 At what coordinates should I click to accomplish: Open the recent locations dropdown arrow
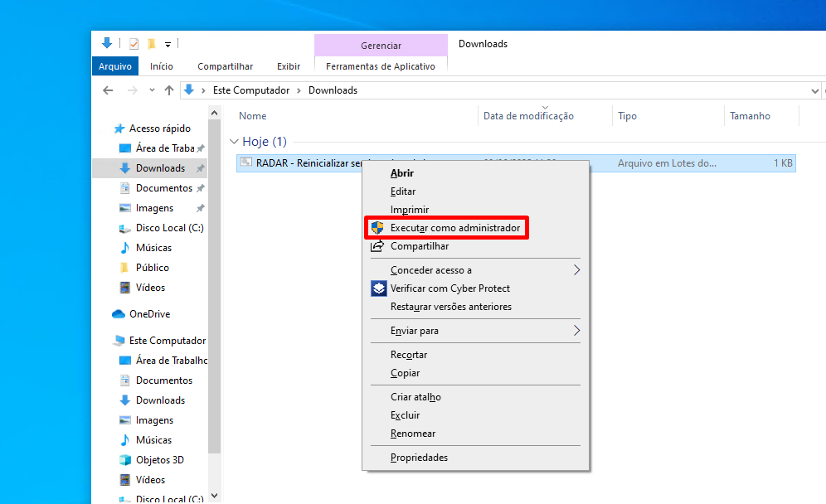coord(152,90)
